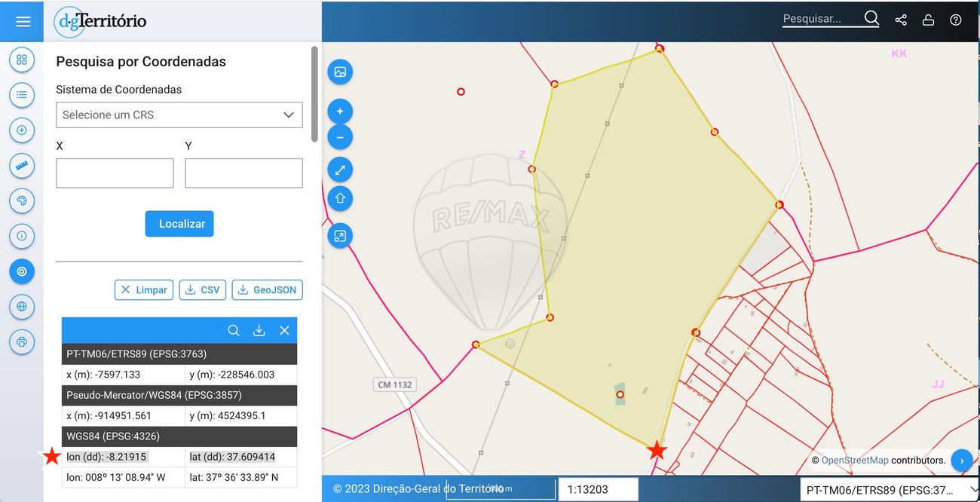Open the Selecione um CRS dropdown
The height and width of the screenshot is (502, 980).
(179, 115)
